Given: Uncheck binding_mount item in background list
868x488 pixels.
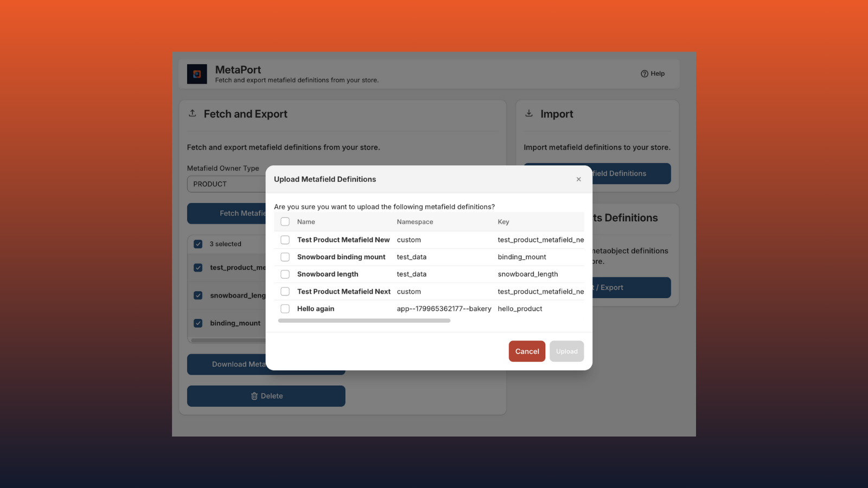Looking at the screenshot, I should pos(198,323).
